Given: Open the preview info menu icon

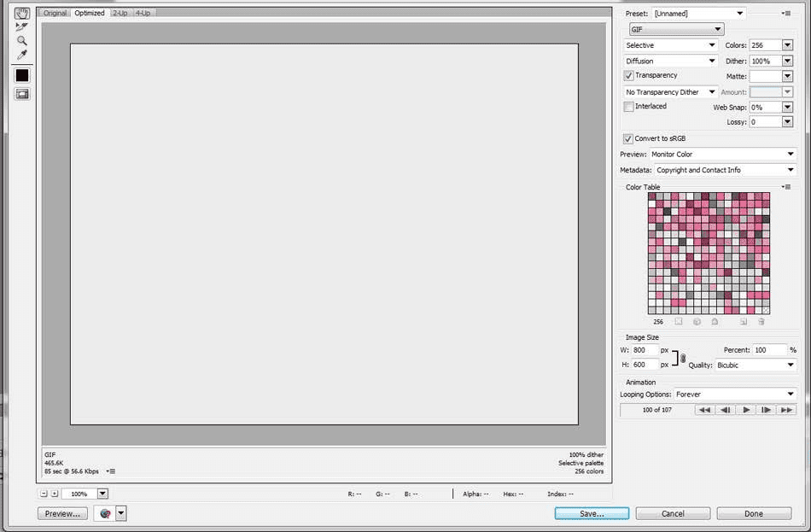Looking at the screenshot, I should 111,471.
